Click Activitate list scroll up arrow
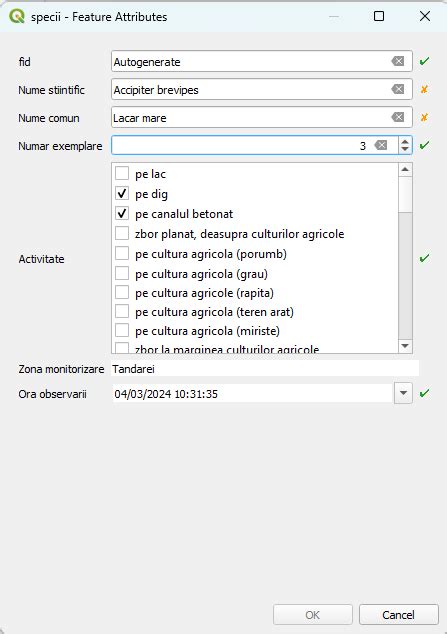This screenshot has width=447, height=634. [405, 169]
